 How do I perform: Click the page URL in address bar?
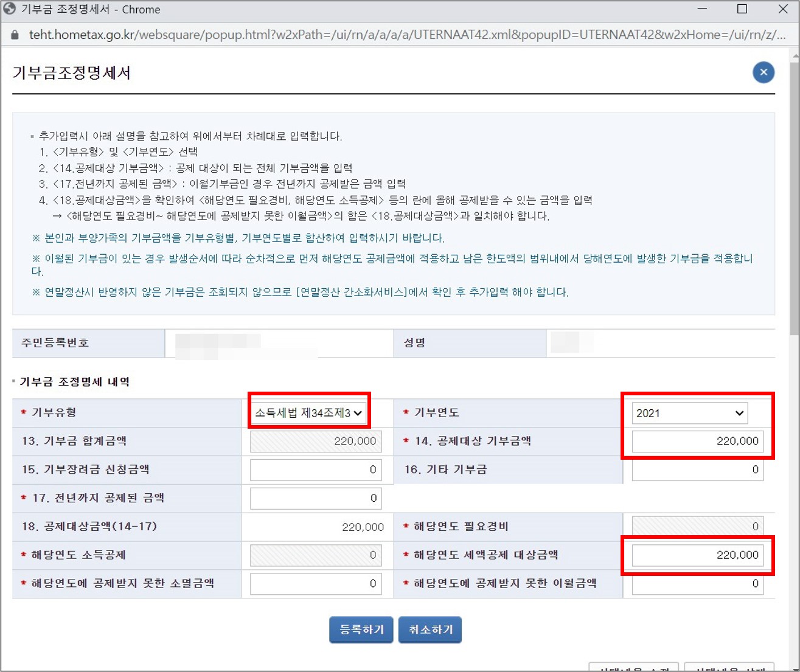click(x=407, y=35)
